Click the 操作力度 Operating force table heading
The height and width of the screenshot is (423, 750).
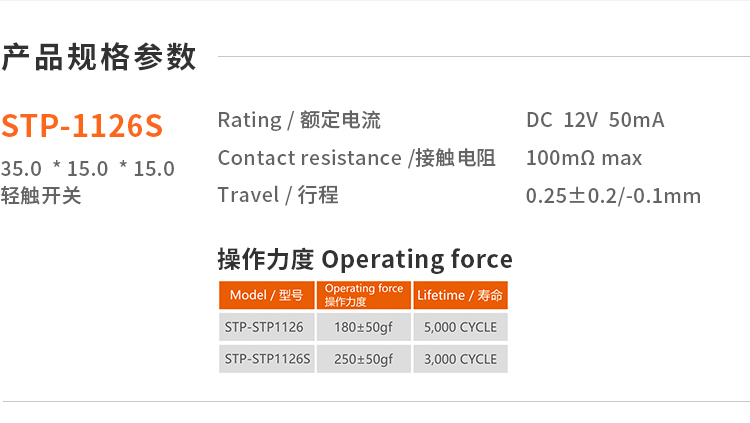[365, 260]
